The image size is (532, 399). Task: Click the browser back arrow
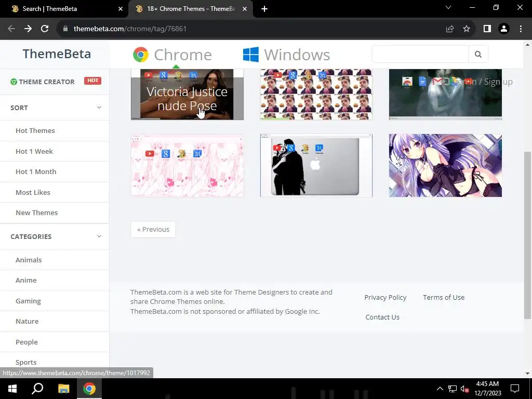click(x=11, y=29)
